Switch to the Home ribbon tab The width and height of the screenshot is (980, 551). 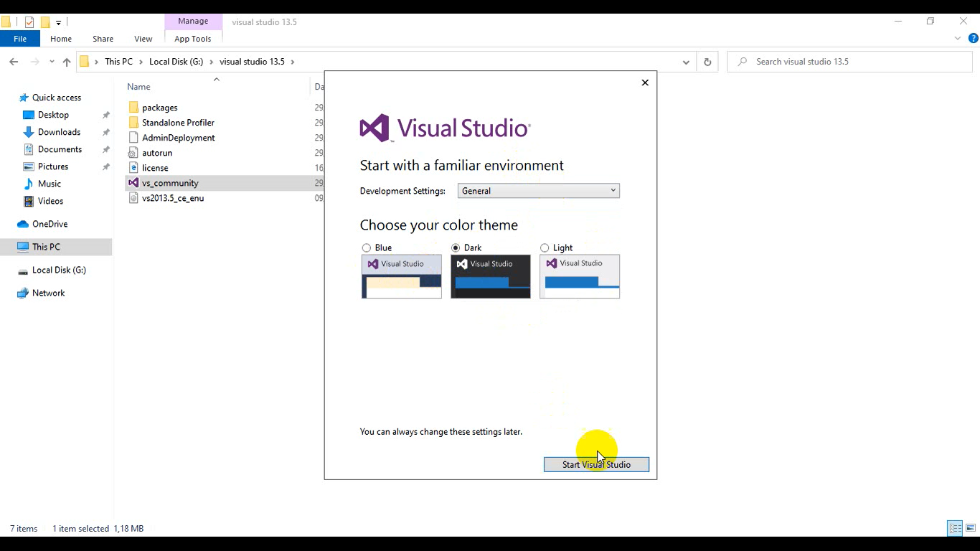pos(61,39)
